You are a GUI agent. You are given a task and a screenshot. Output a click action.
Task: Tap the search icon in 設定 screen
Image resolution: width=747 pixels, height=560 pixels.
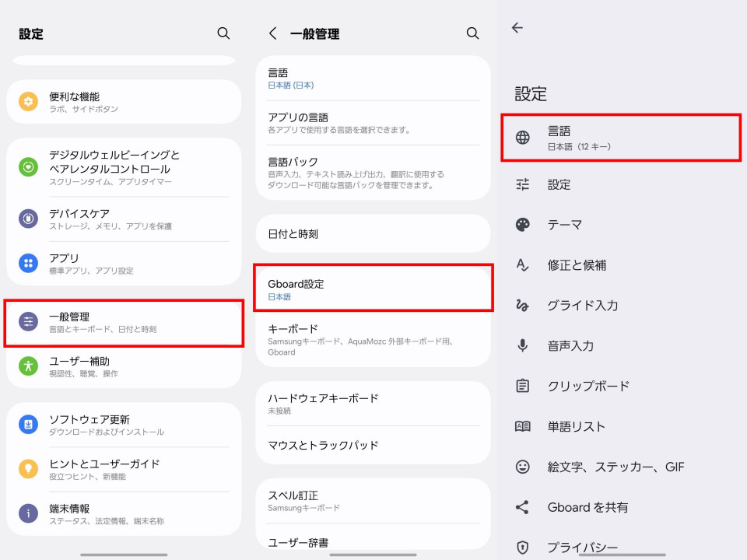[x=223, y=33]
